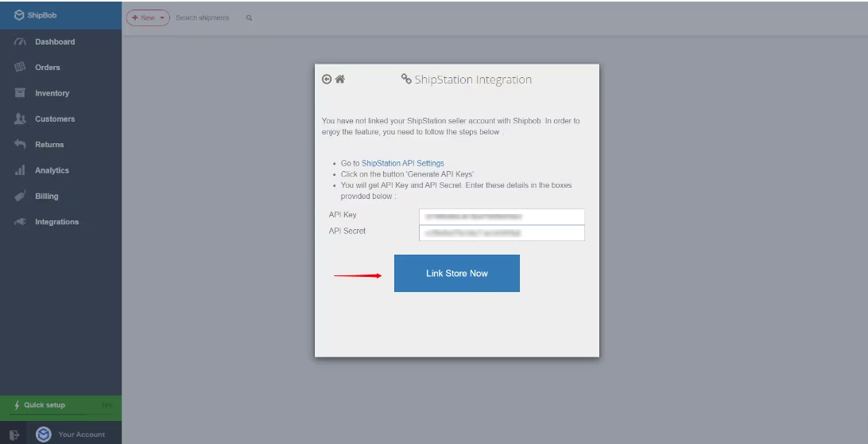Screen dimensions: 868x444
Task: Click the Analytics bar chart icon
Action: pyautogui.click(x=20, y=170)
